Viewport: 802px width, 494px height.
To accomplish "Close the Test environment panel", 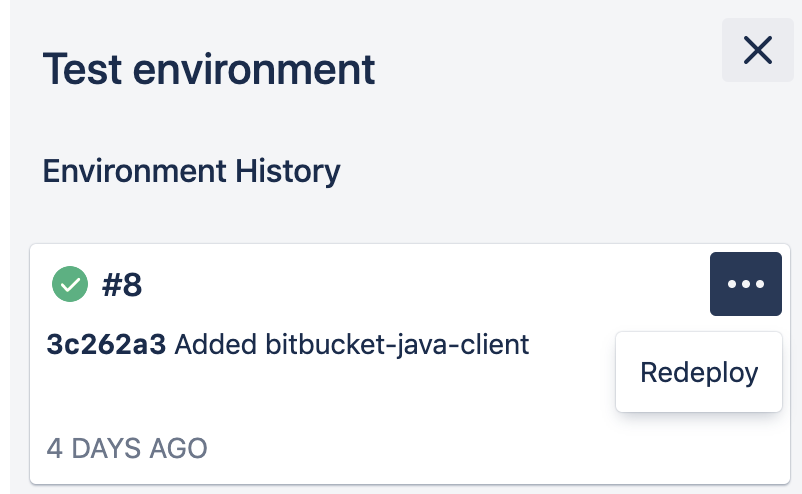I will click(x=757, y=50).
